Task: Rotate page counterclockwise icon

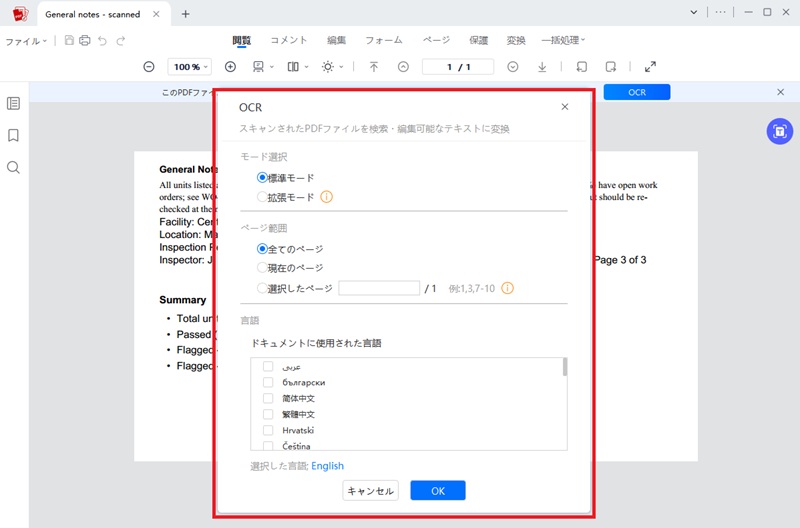Action: (582, 67)
